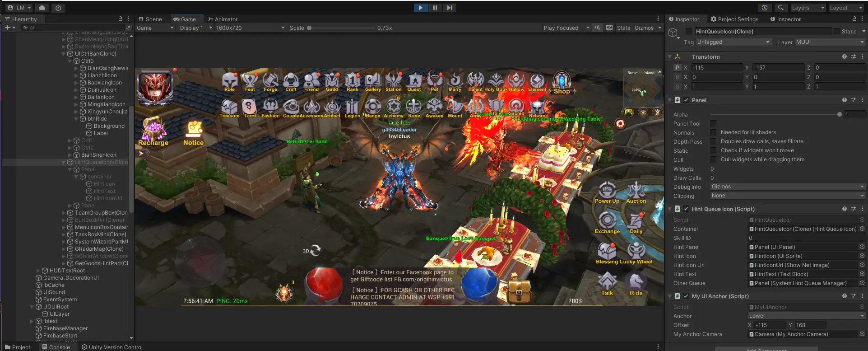Click the Gizmos button in Game view
868x351 pixels.
point(644,28)
